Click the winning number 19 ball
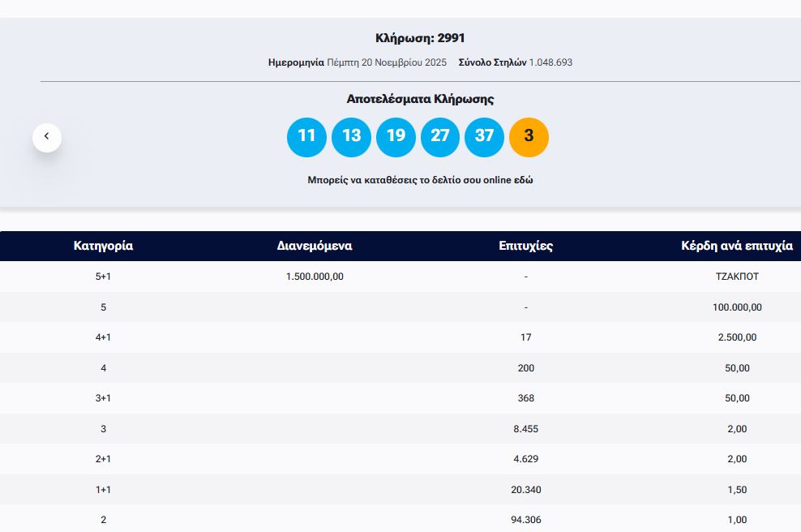This screenshot has width=801, height=532. [x=396, y=137]
